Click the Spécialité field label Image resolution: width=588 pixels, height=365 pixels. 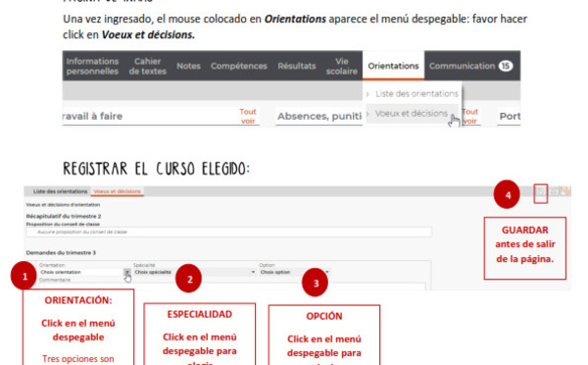click(144, 265)
